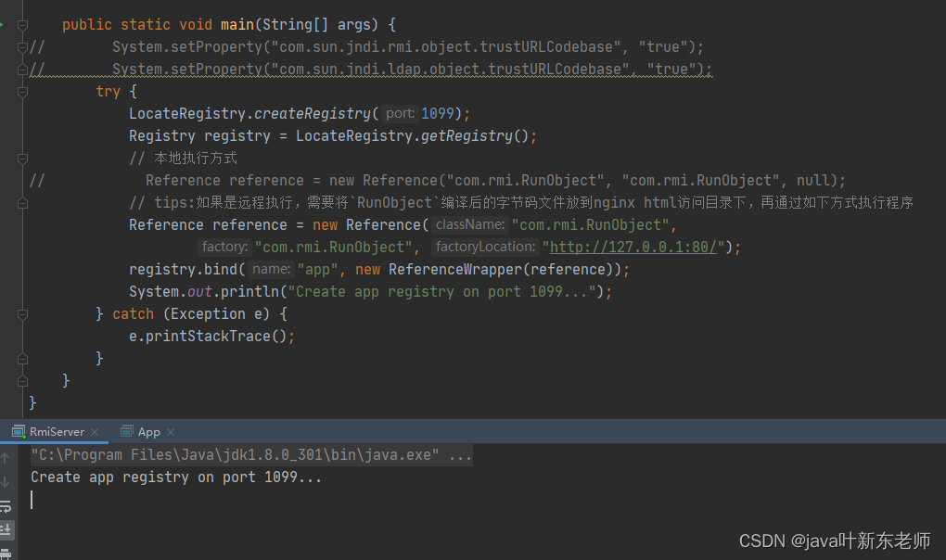946x560 pixels.
Task: Click the port number 1099 in createRegistry
Action: (438, 113)
